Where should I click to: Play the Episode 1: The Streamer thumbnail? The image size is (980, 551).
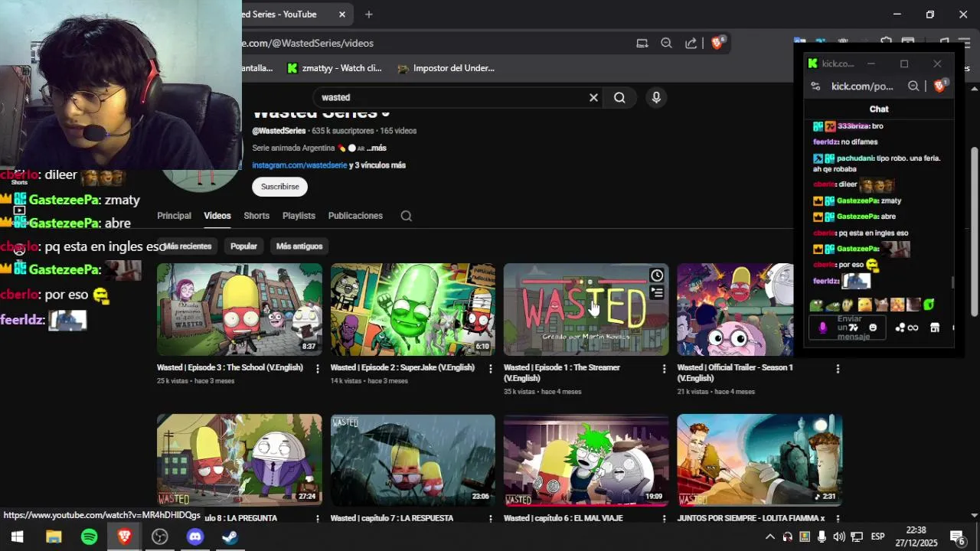[x=586, y=309]
